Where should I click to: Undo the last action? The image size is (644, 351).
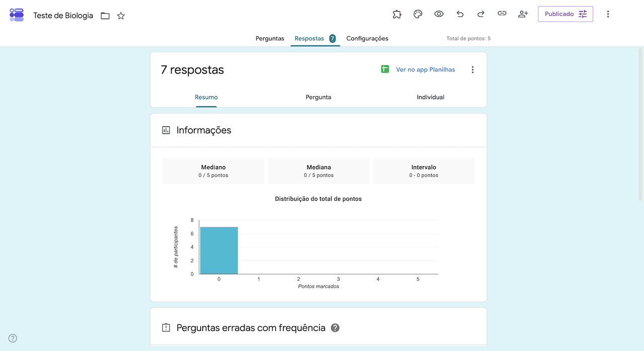tap(460, 14)
